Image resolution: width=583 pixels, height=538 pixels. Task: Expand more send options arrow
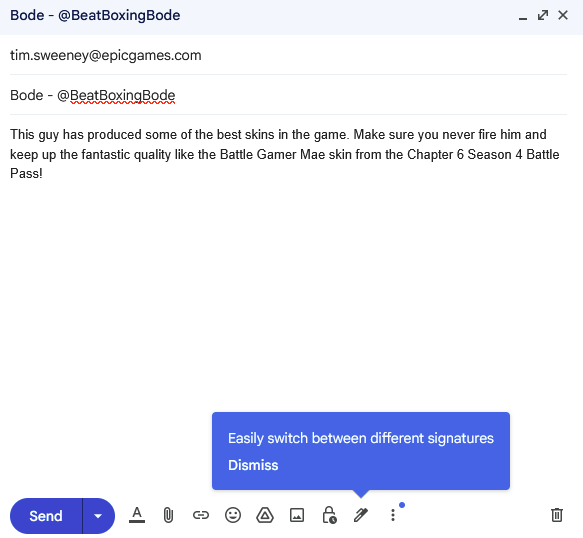(x=98, y=516)
